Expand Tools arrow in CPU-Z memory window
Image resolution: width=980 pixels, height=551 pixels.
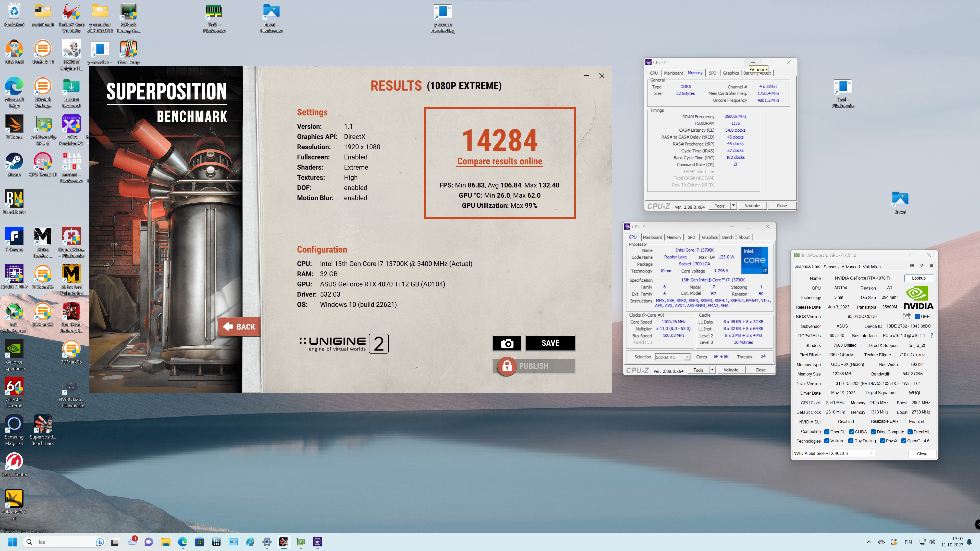pos(733,205)
